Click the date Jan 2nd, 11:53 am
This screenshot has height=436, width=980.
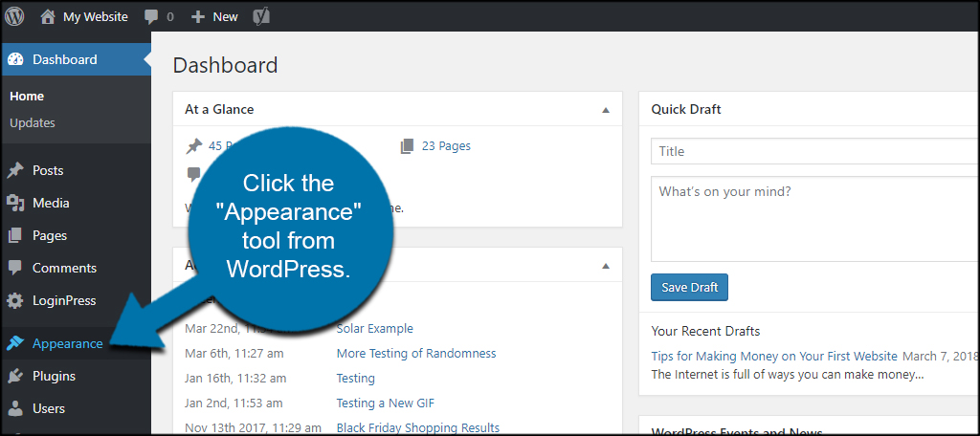(234, 403)
